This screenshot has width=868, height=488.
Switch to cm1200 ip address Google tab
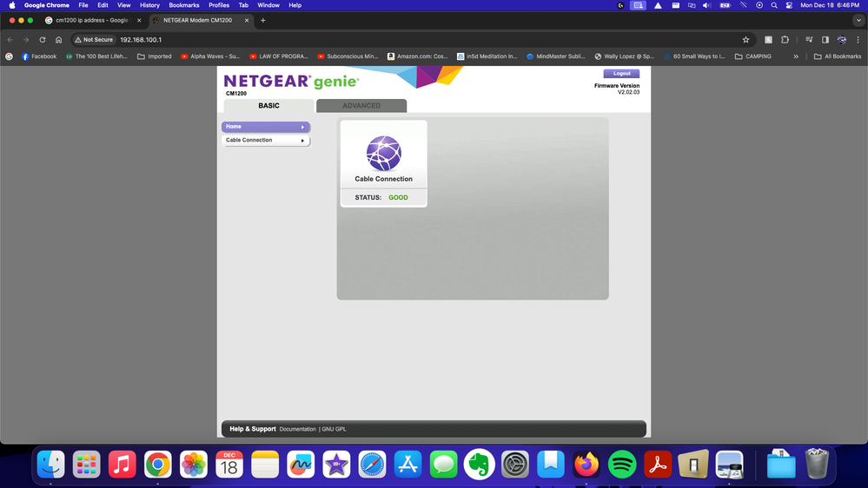(x=92, y=21)
